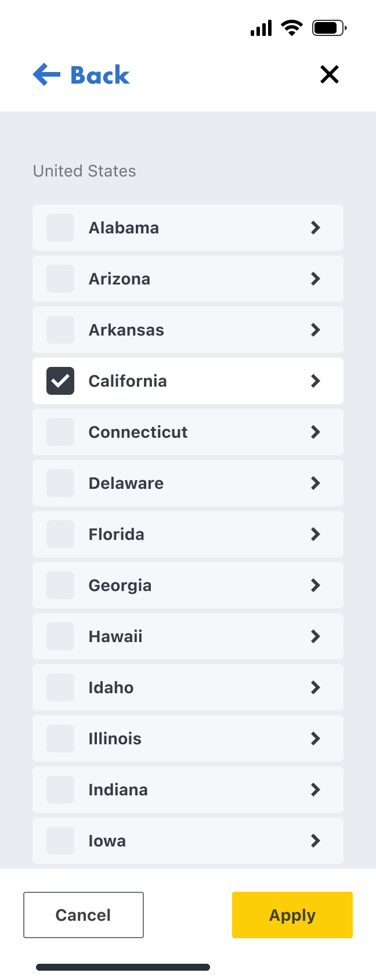Expand the Georgia row chevron
Image resolution: width=376 pixels, height=980 pixels.
[316, 585]
